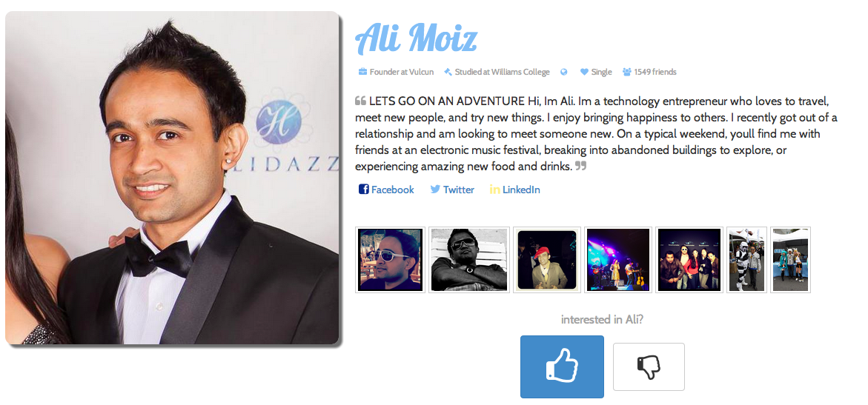
Task: Click the blue thumbs-up like button
Action: [x=562, y=366]
